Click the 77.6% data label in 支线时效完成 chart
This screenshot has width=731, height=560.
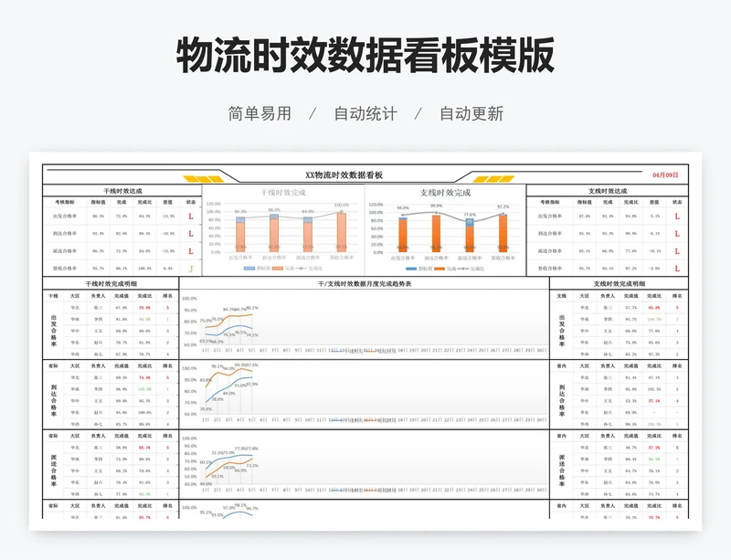click(x=470, y=215)
